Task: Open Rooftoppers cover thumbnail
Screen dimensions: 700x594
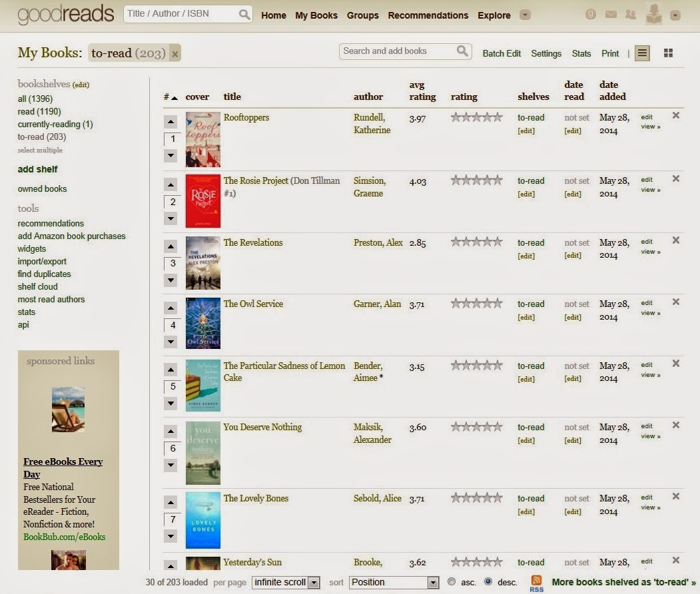Action: click(202, 139)
